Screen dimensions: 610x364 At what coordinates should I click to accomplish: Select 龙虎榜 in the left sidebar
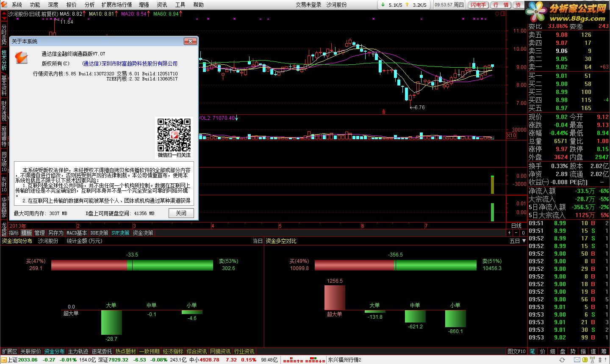click(x=4, y=229)
